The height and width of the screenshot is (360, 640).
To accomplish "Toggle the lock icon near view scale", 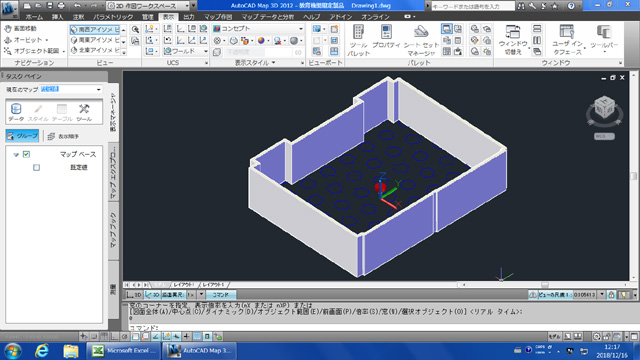I will (611, 294).
